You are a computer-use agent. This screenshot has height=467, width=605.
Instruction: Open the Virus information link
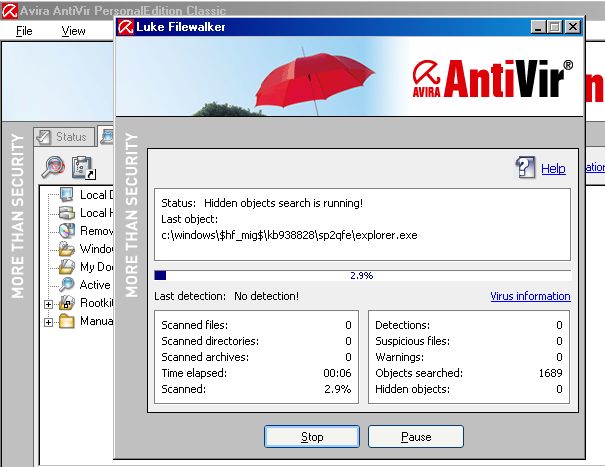coord(530,296)
